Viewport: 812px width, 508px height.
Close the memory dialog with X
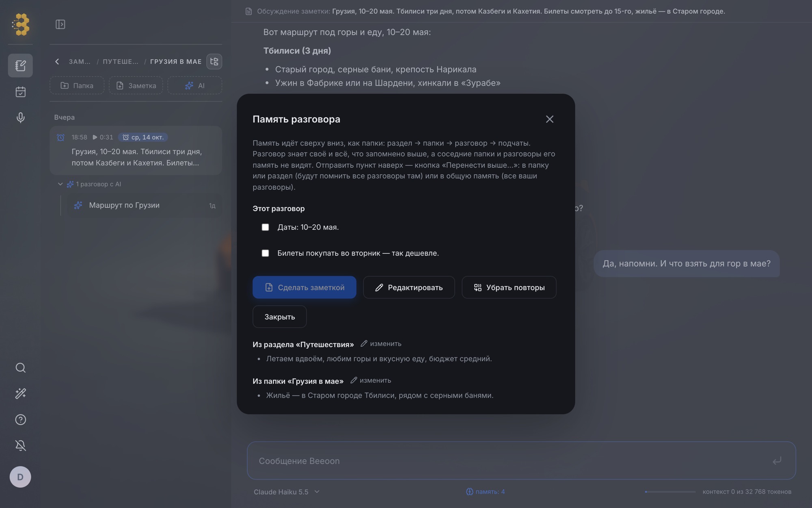549,119
